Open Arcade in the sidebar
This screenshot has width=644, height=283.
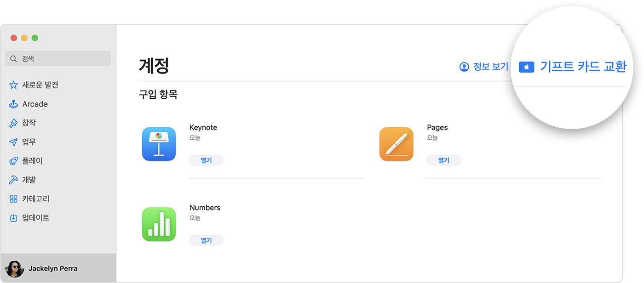point(35,104)
